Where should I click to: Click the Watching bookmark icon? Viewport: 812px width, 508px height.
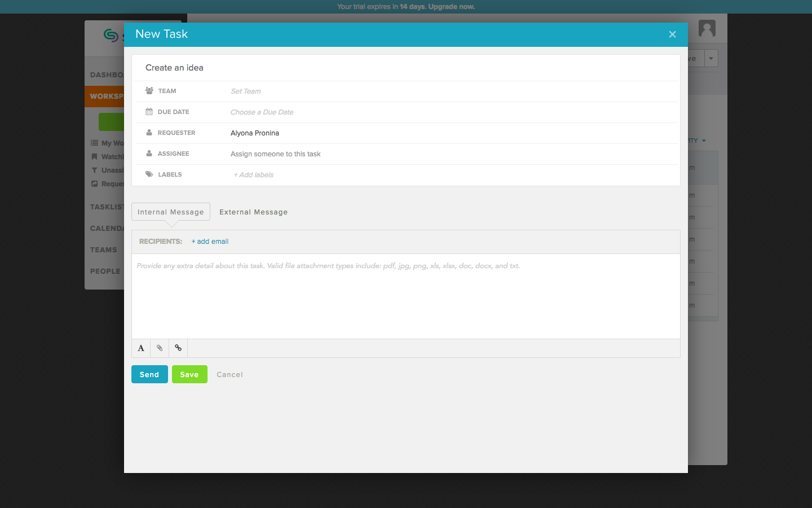[x=95, y=156]
